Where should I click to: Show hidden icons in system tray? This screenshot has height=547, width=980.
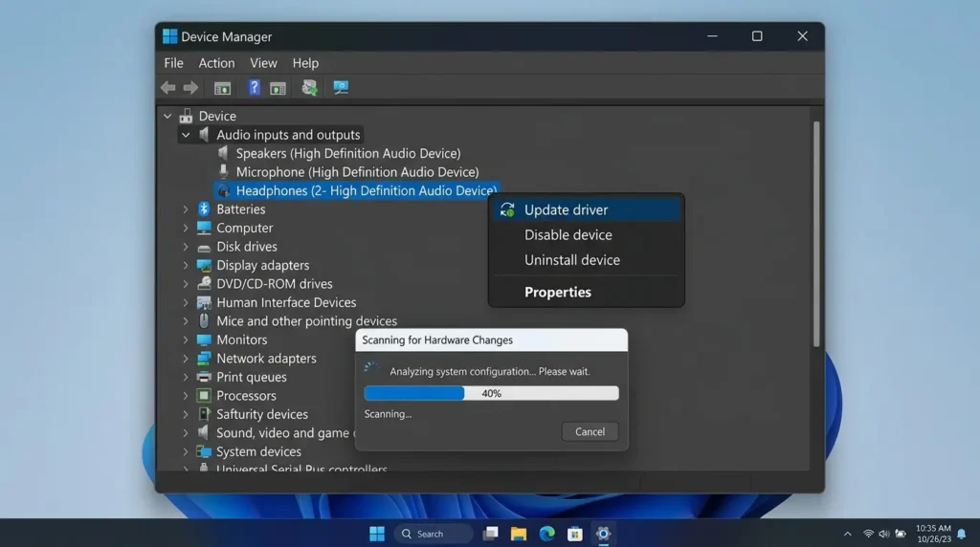[848, 534]
